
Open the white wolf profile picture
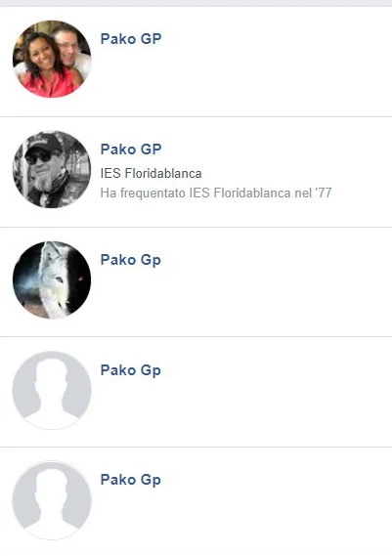[52, 280]
